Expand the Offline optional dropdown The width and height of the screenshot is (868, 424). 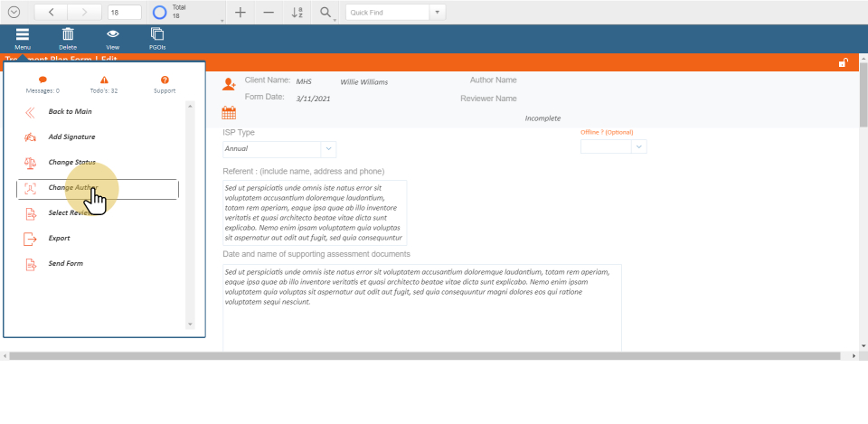[x=639, y=146]
